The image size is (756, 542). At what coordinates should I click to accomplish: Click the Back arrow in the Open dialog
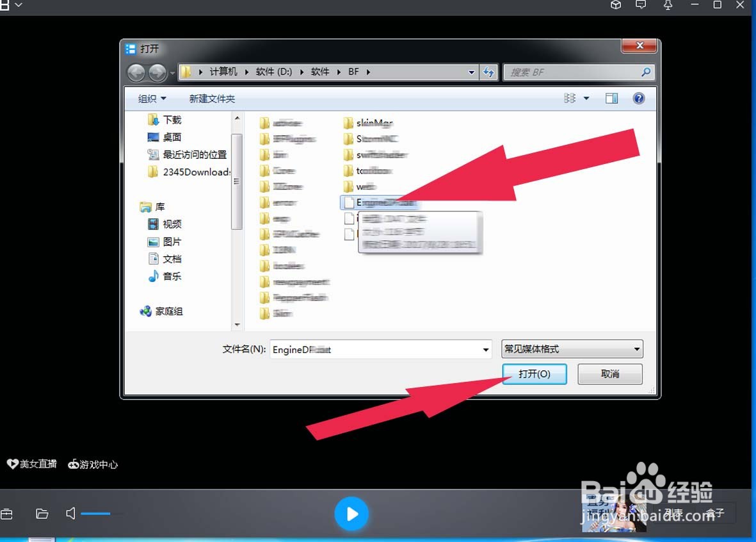pos(136,73)
